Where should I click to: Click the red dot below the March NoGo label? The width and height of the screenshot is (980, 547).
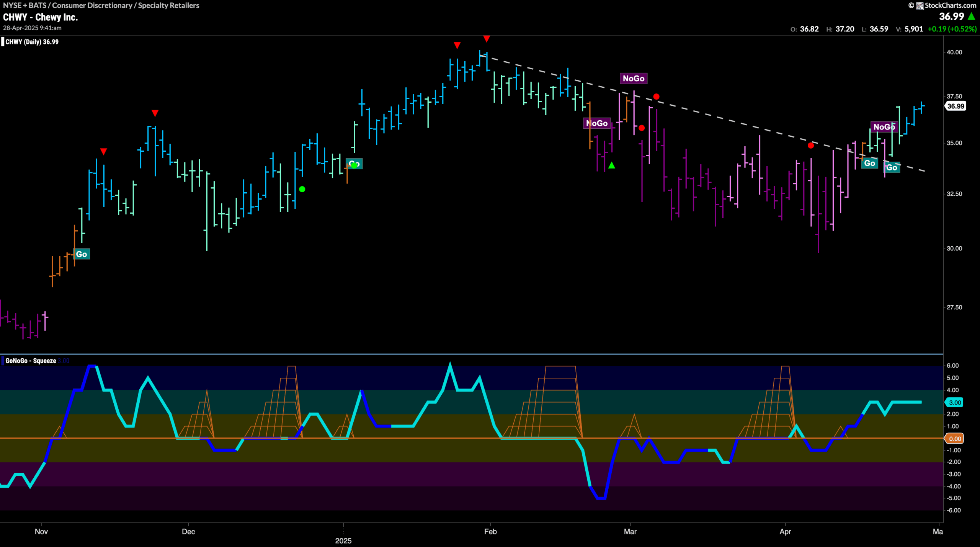[642, 128]
